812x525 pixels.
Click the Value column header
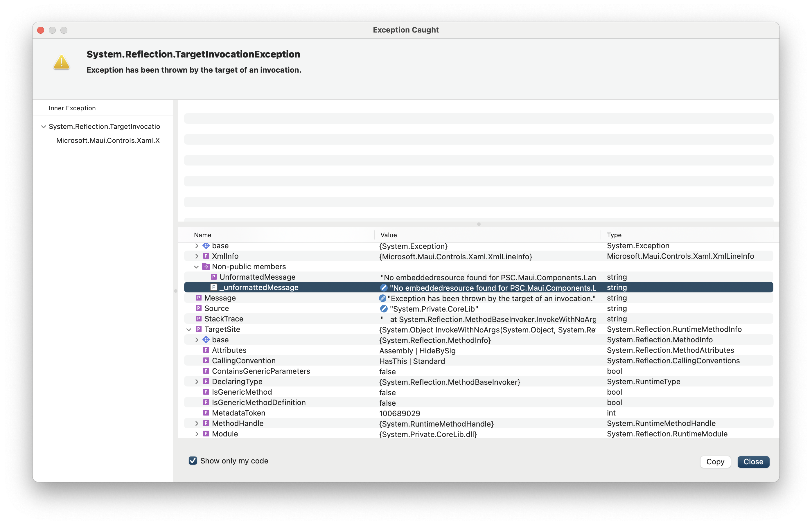pyautogui.click(x=388, y=235)
